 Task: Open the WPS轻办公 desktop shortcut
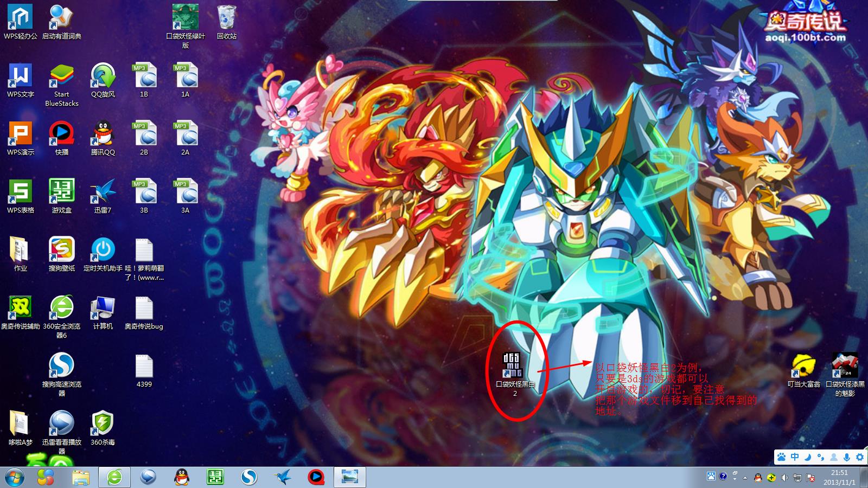21,22
